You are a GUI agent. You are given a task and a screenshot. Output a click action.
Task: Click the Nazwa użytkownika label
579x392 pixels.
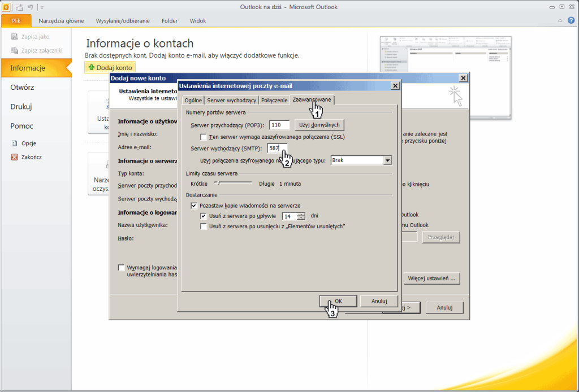(143, 225)
